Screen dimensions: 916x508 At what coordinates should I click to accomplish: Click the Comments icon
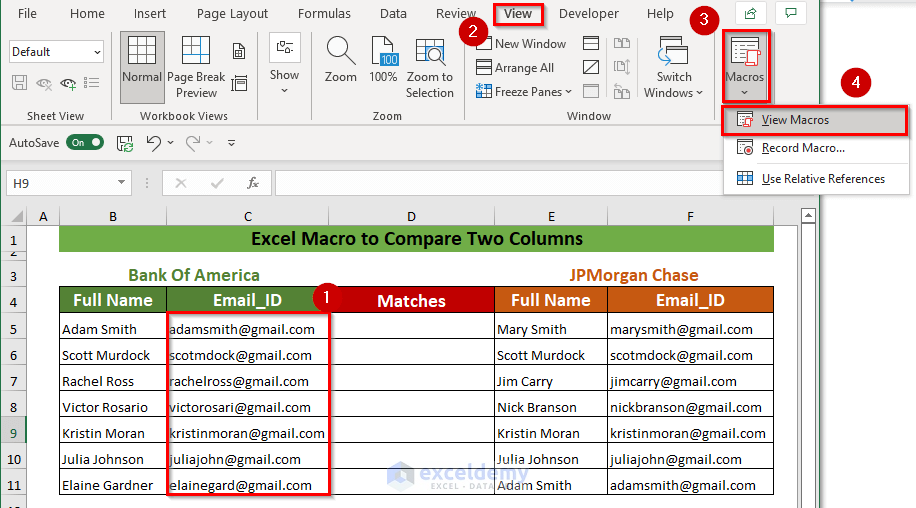point(791,13)
